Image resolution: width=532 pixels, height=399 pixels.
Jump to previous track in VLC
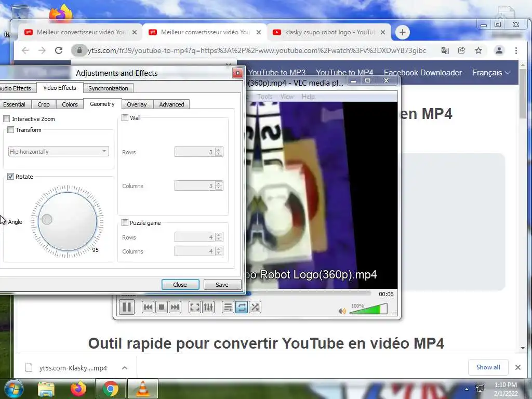click(x=148, y=307)
